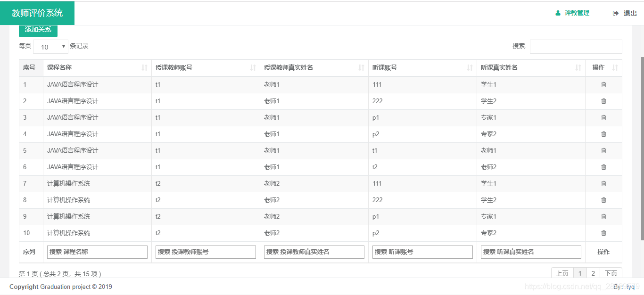Delete row 4 with listener p2
This screenshot has height=295, width=644.
(x=603, y=134)
